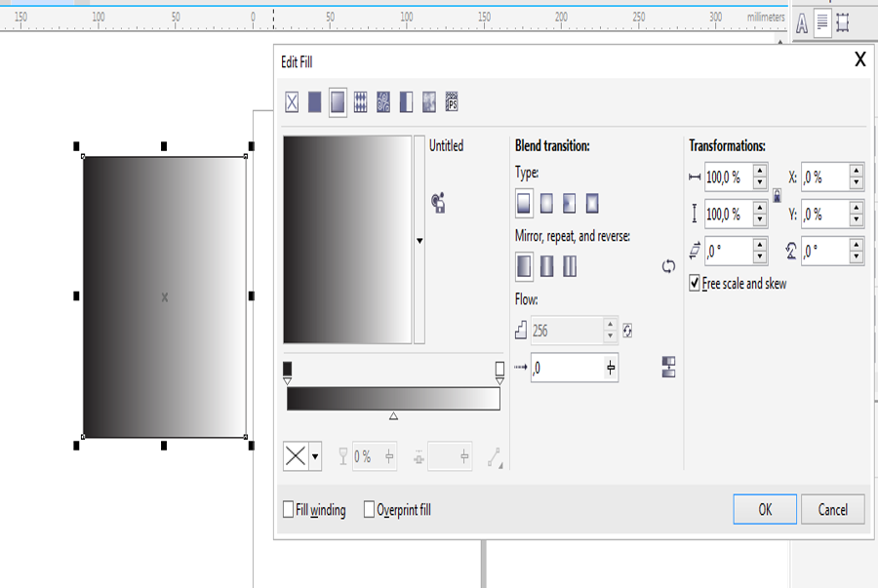Click the fill width 100,0 % field
This screenshot has width=878, height=588.
point(729,177)
